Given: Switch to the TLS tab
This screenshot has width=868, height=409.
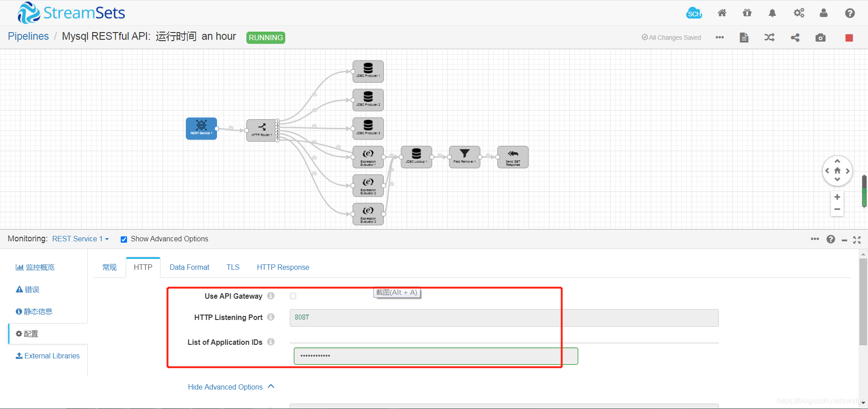Looking at the screenshot, I should pyautogui.click(x=233, y=267).
